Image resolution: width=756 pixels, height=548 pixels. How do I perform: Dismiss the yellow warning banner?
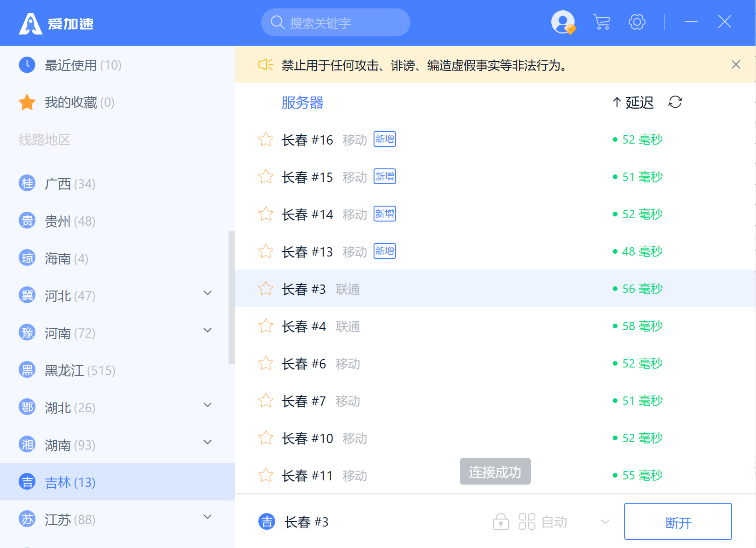tap(735, 64)
